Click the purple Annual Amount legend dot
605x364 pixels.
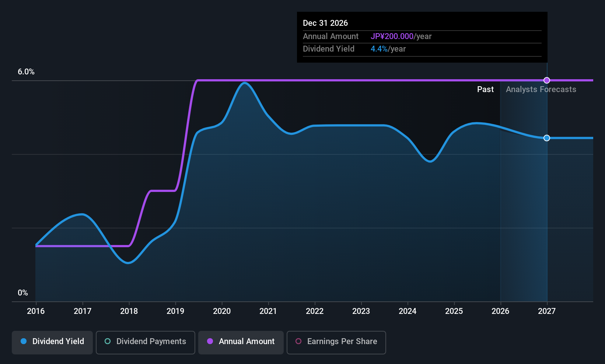point(210,341)
